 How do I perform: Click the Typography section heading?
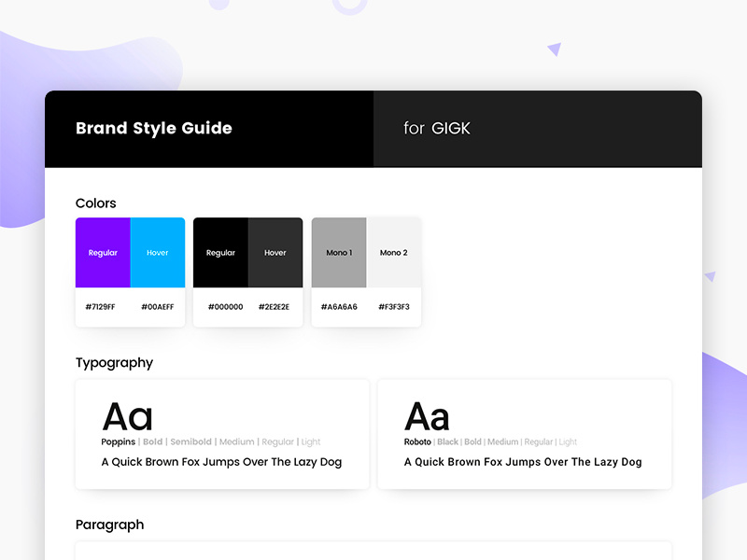(114, 362)
